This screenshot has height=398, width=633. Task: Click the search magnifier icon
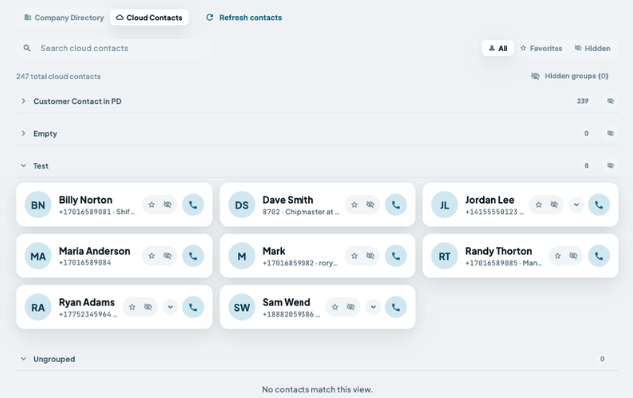point(27,48)
